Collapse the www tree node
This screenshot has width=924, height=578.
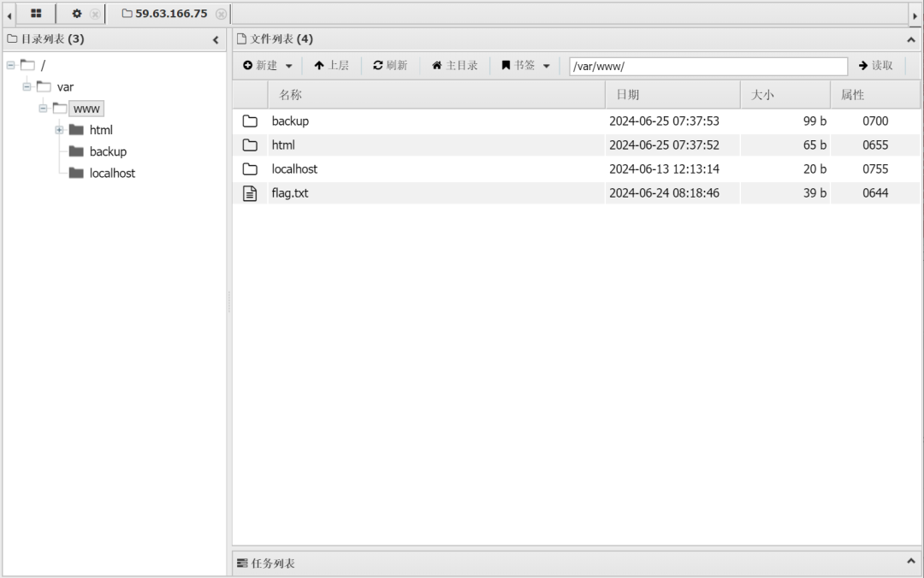tap(43, 109)
